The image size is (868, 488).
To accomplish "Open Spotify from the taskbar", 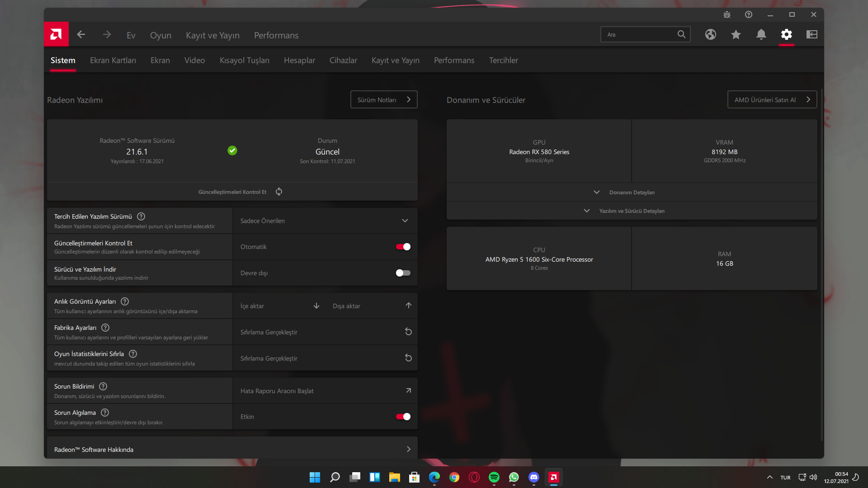I will [494, 477].
